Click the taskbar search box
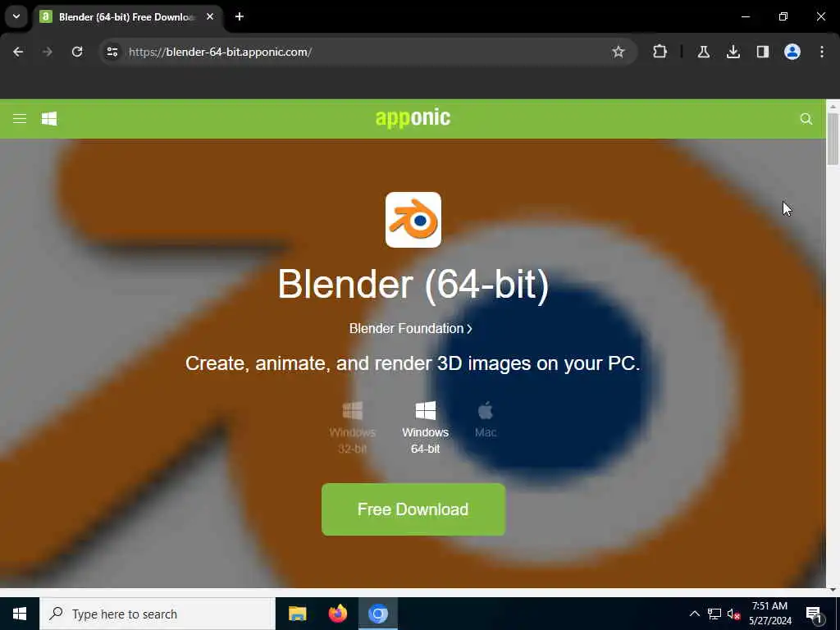The height and width of the screenshot is (630, 840). pyautogui.click(x=157, y=614)
